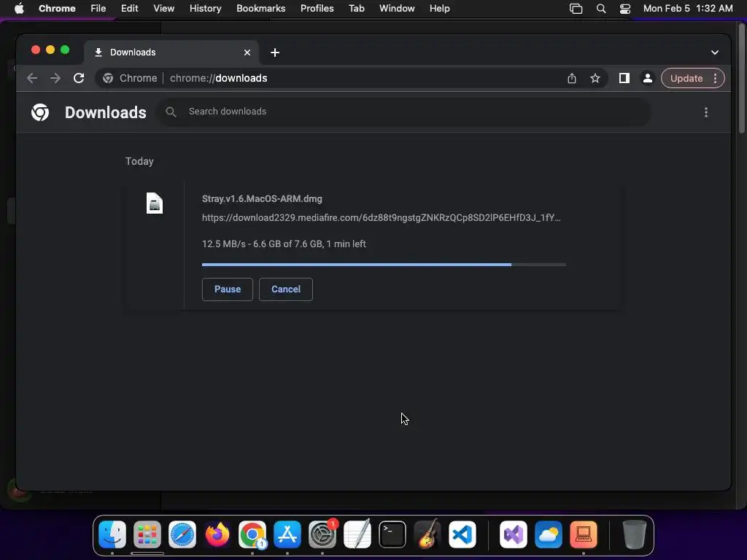Viewport: 747px width, 560px height.
Task: Open the View menu
Action: point(164,9)
